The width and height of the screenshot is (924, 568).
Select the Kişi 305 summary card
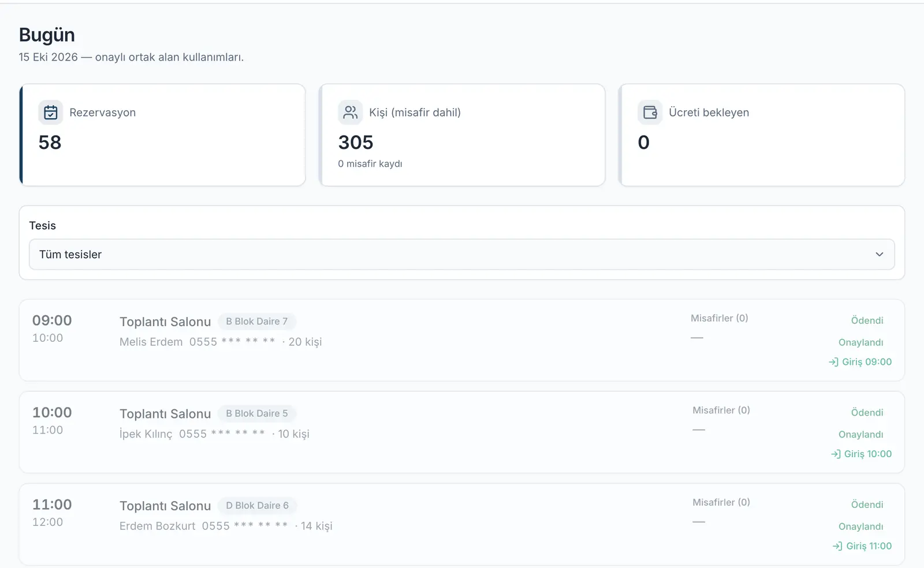tap(462, 135)
